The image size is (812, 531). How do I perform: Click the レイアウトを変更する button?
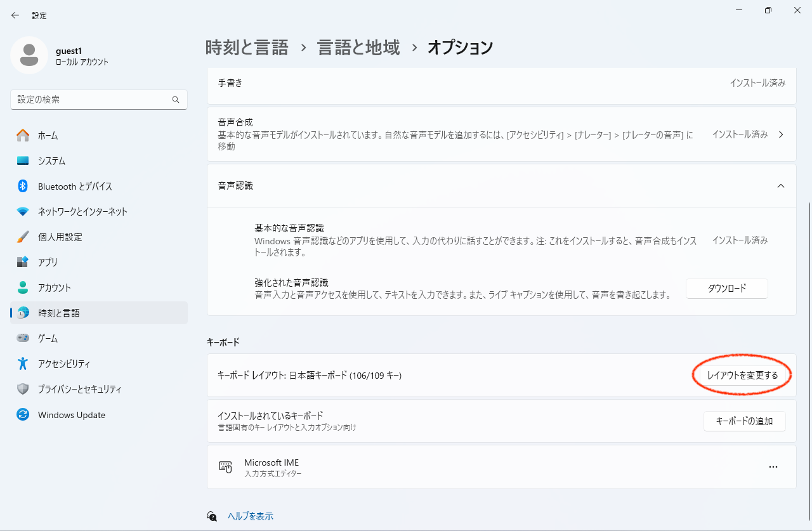click(x=742, y=376)
